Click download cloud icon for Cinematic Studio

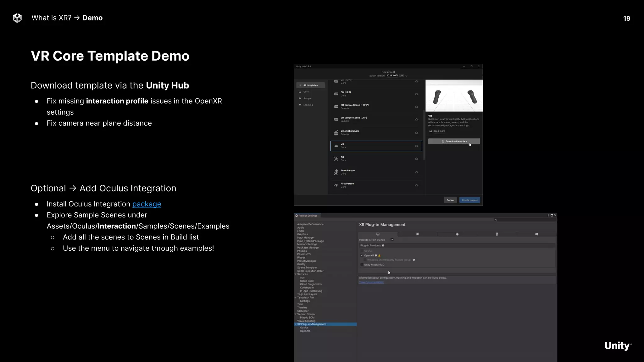click(417, 133)
